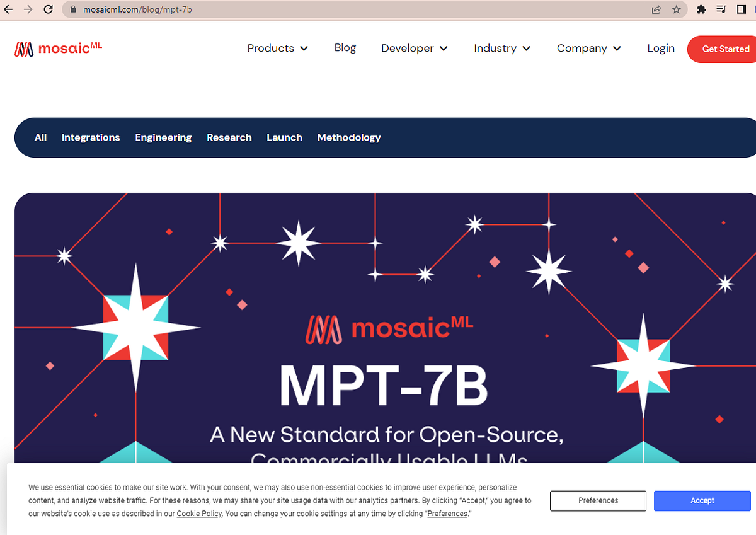Open the Blog menu item
This screenshot has width=756, height=535.
pyautogui.click(x=345, y=48)
